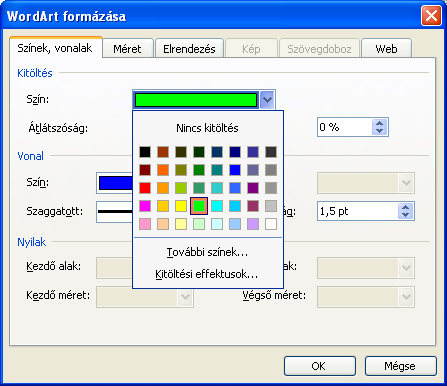447x386 pixels.
Task: Open the blue Vonal Szín color box
Action: point(115,183)
